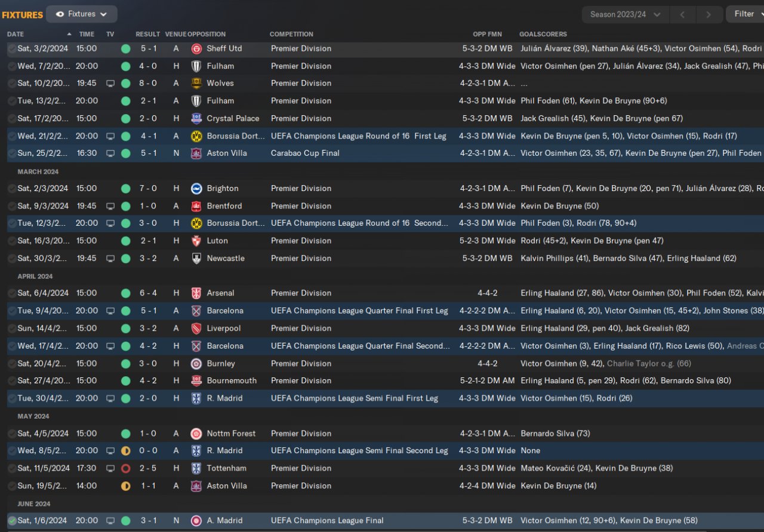Screen dimensions: 764x532
Task: Toggle the check mark on Luton row
Action: coord(12,241)
